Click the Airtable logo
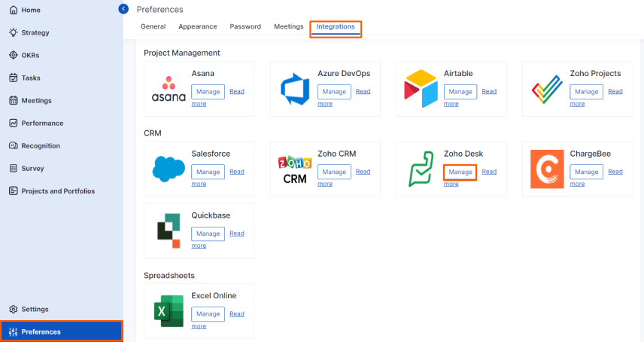The image size is (644, 342). tap(421, 89)
